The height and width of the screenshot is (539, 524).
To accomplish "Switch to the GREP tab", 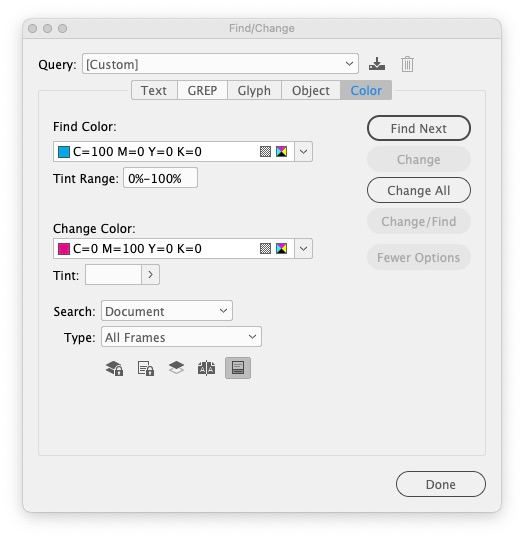I will [x=202, y=90].
